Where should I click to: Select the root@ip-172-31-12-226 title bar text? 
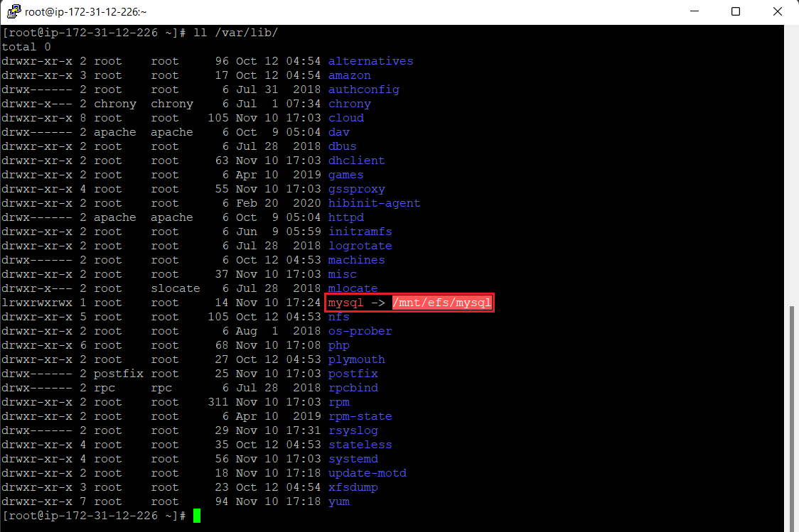tap(84, 11)
